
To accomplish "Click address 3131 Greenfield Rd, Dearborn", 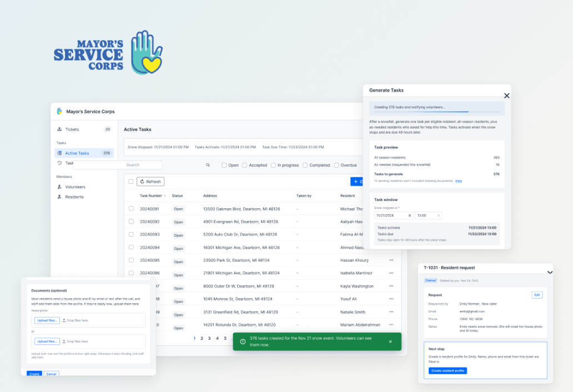I will 240,313.
